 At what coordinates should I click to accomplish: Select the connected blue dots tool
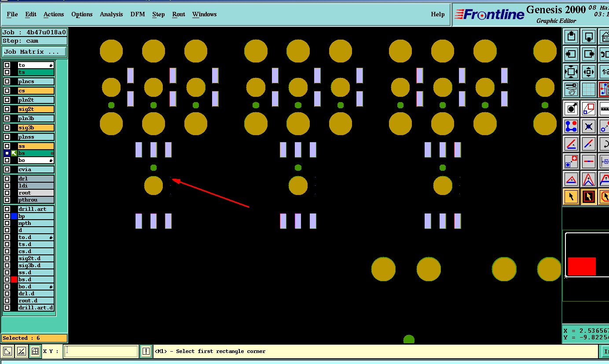point(571,126)
